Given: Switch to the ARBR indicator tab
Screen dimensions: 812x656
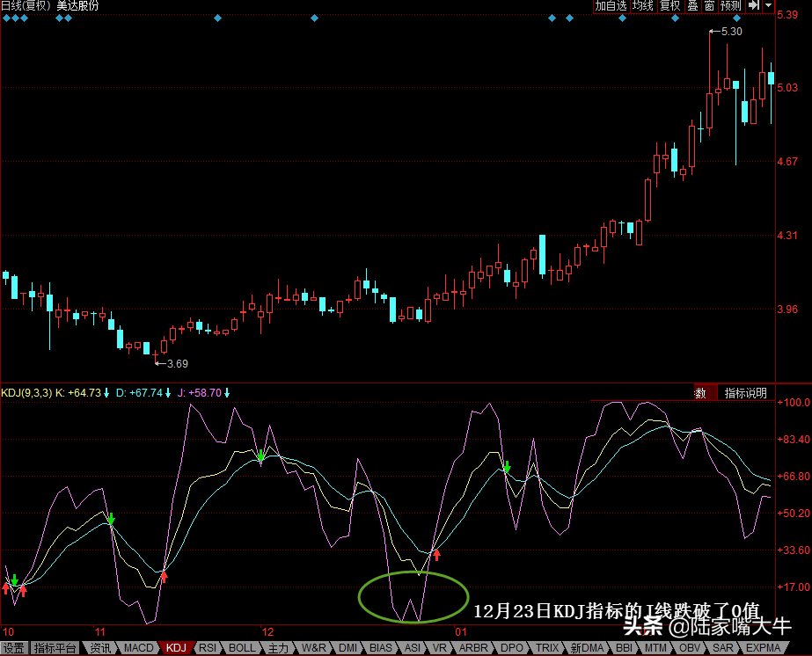Looking at the screenshot, I should pyautogui.click(x=473, y=648).
